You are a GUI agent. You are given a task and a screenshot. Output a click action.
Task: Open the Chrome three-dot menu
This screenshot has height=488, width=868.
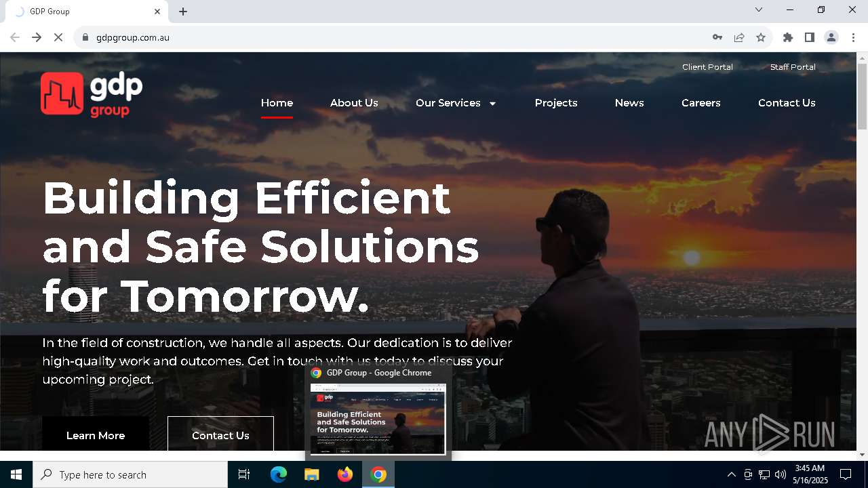853,37
